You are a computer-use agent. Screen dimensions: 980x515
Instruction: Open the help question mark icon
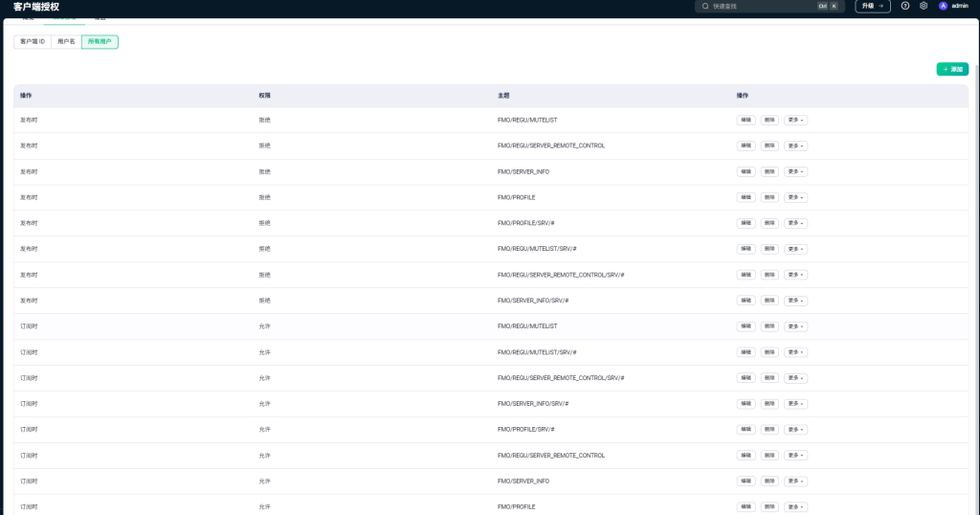coord(905,6)
